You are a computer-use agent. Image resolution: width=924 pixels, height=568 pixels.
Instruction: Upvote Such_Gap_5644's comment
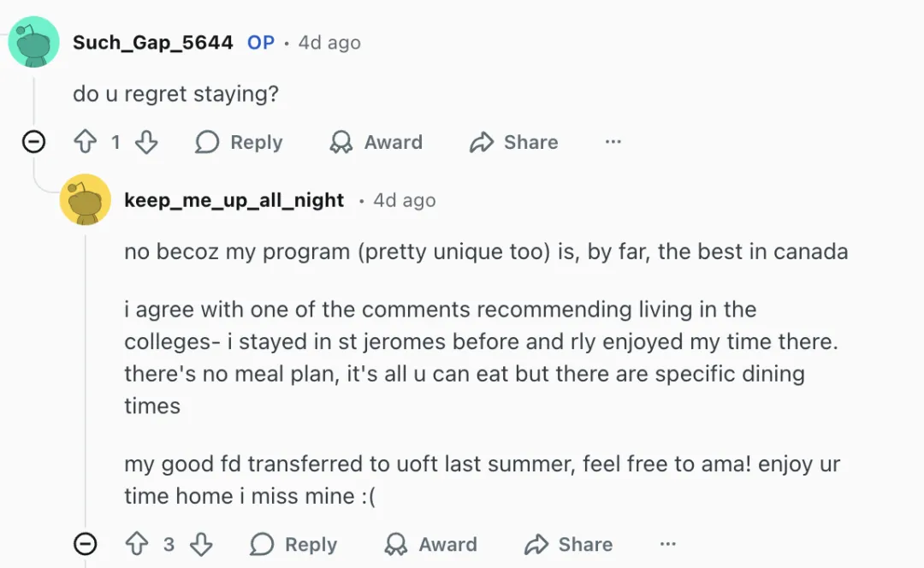pyautogui.click(x=86, y=142)
